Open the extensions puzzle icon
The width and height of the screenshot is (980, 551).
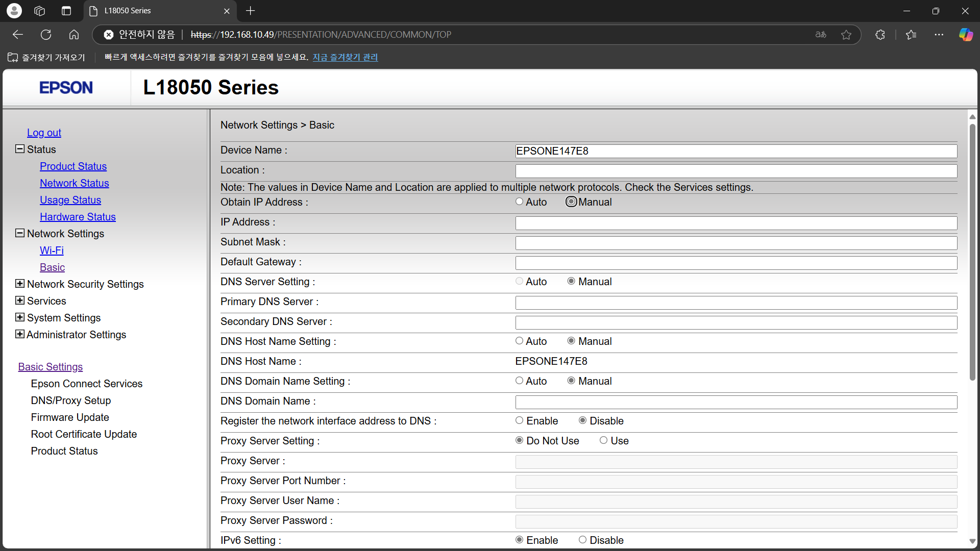(880, 35)
